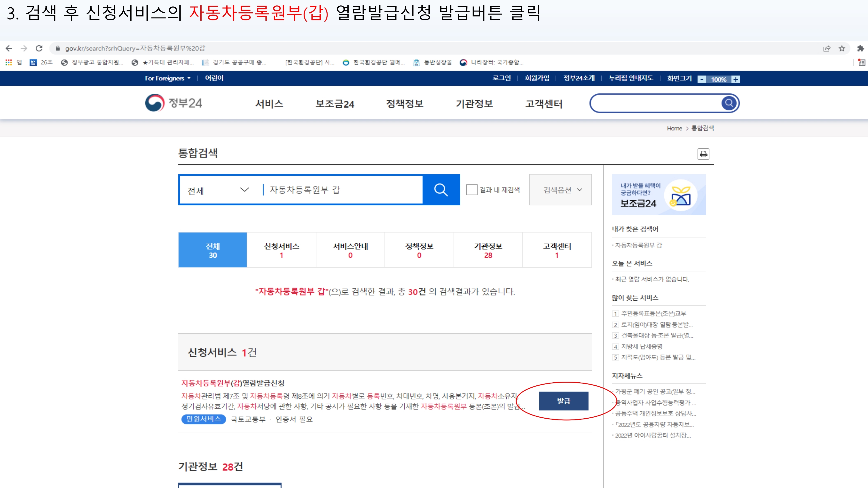Switch to the 신청서비스 tab
Screen dimensions: 868x488
click(281, 250)
